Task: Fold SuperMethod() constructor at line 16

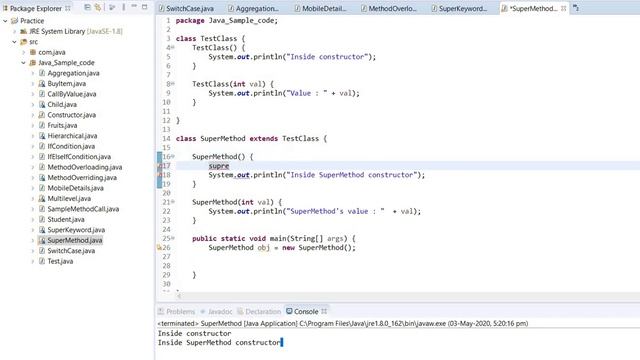Action: click(173, 156)
